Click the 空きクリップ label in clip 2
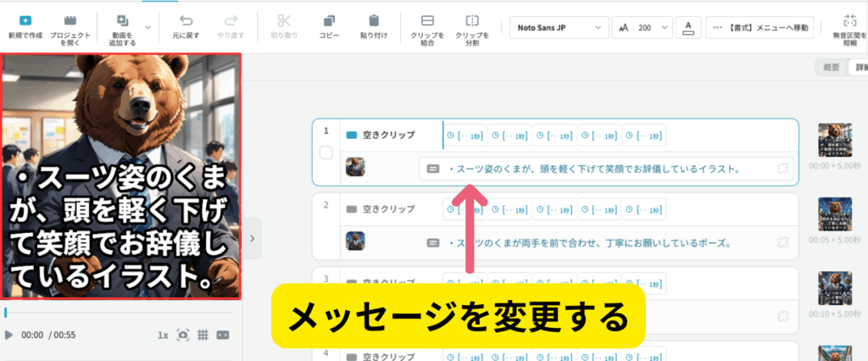 [388, 208]
